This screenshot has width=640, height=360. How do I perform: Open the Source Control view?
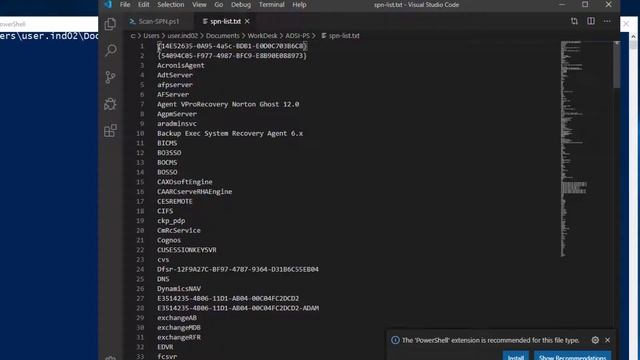110,77
